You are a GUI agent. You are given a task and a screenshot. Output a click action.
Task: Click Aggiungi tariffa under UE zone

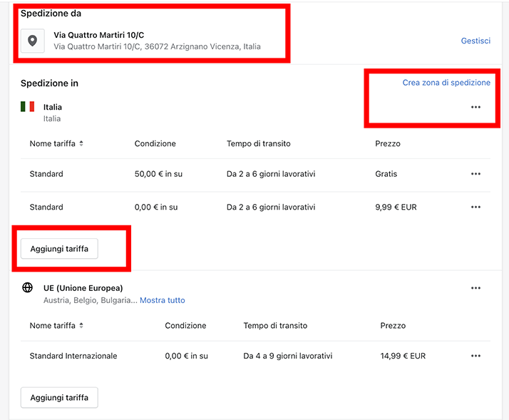(x=59, y=398)
